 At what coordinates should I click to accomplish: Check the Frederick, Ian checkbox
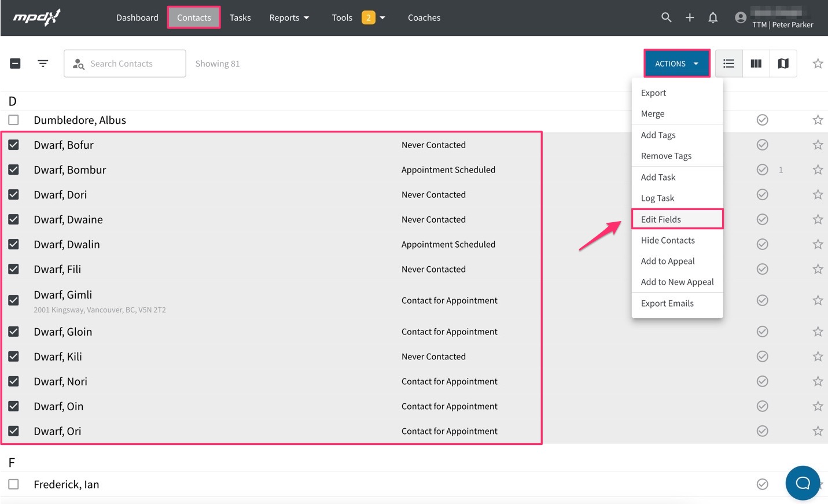[x=14, y=484]
